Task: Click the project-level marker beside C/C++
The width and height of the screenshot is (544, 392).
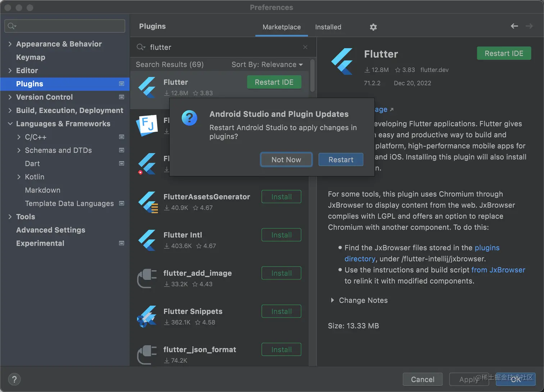Action: (x=122, y=137)
